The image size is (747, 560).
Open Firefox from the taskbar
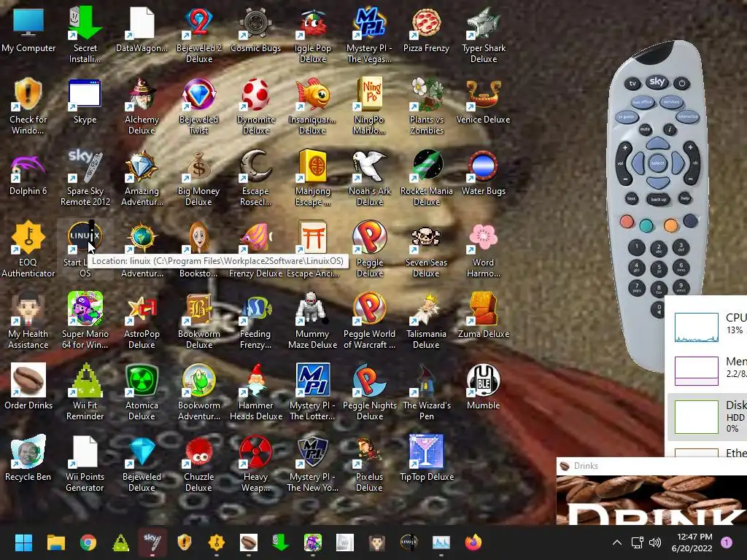coord(473,542)
